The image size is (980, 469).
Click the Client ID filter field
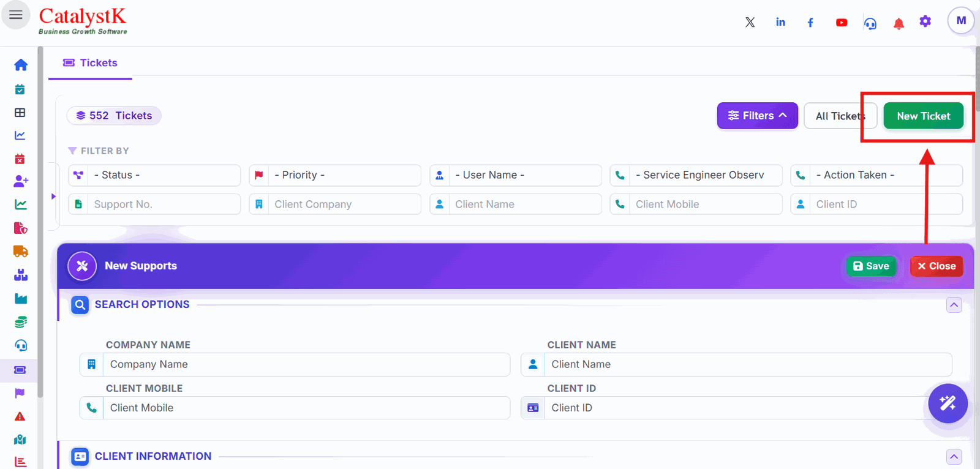[x=876, y=204]
